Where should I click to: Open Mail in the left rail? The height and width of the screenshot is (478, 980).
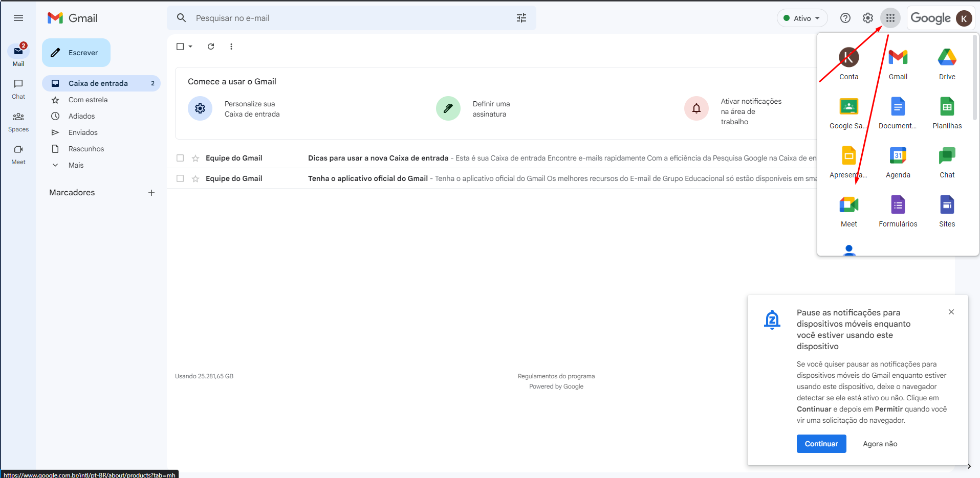18,55
